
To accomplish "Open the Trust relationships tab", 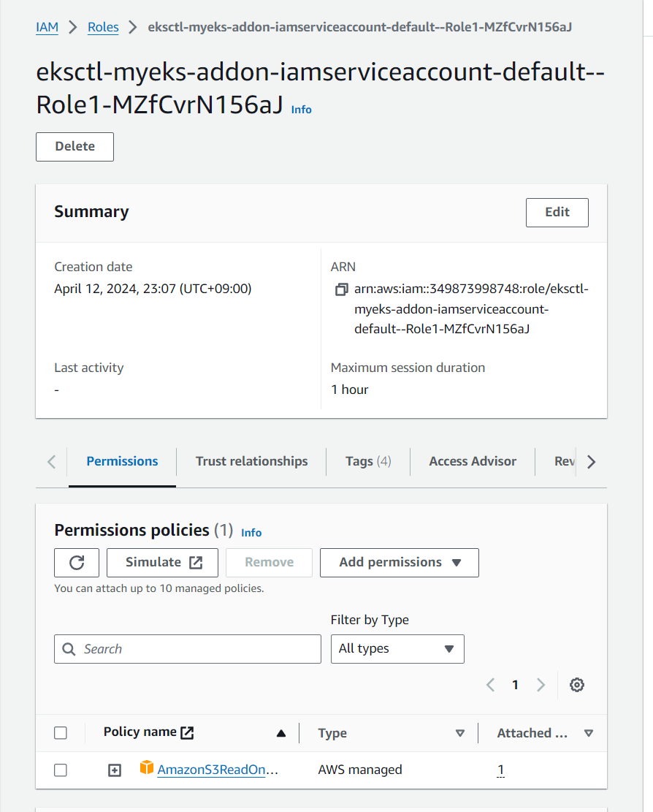I will pyautogui.click(x=251, y=461).
